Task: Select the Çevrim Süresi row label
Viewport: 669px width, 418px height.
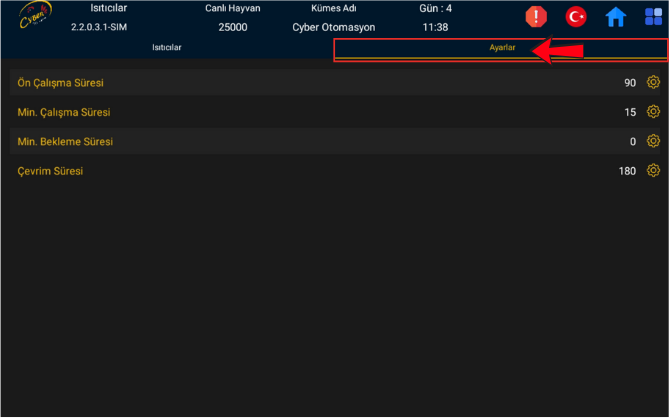Action: tap(50, 171)
